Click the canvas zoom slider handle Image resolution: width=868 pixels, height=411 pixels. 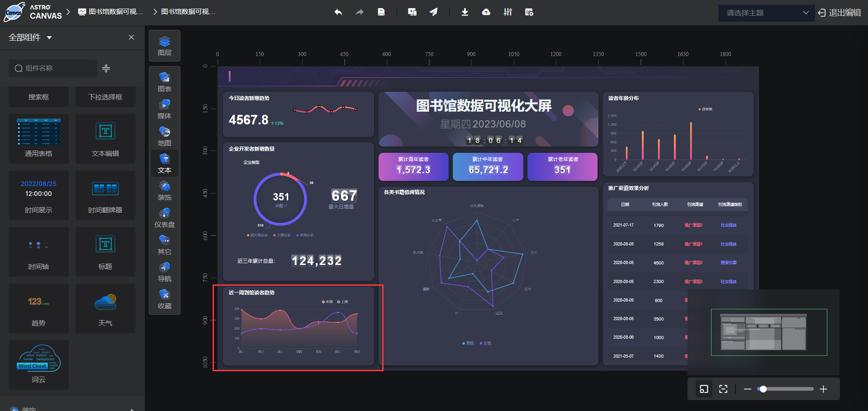pos(763,389)
